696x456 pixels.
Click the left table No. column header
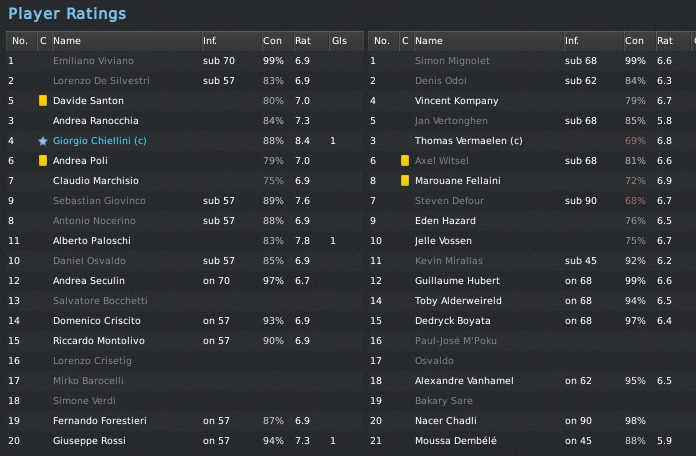(x=19, y=41)
